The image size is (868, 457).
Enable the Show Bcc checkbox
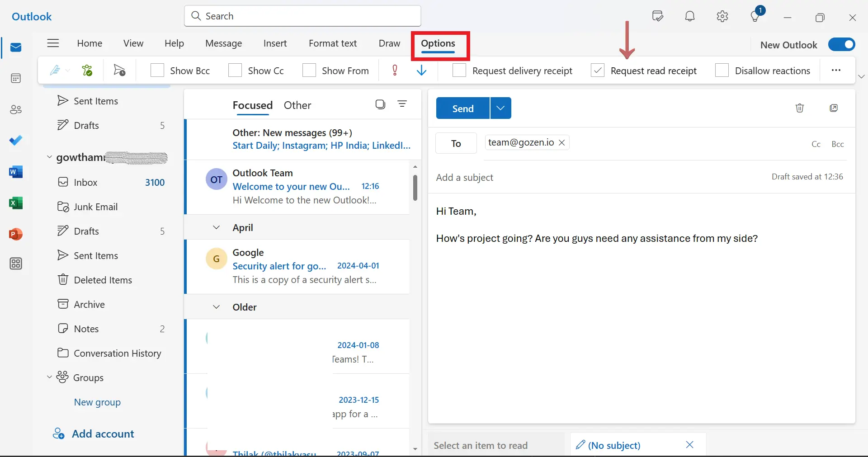coord(157,70)
